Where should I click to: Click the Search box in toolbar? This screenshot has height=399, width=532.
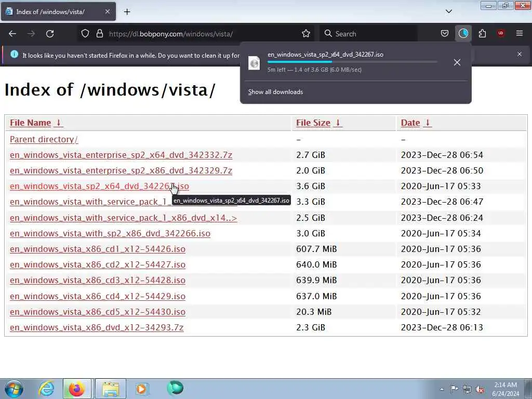tap(369, 34)
